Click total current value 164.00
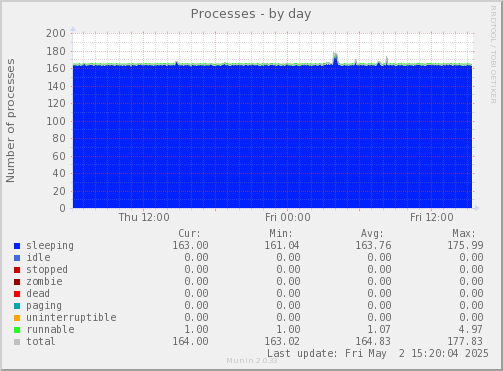 click(190, 341)
